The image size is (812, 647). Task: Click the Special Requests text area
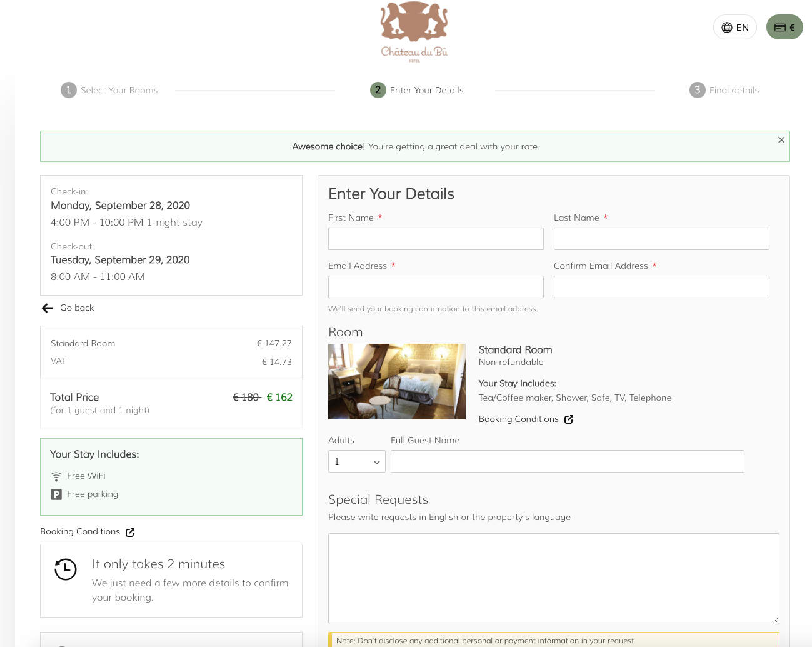(553, 578)
